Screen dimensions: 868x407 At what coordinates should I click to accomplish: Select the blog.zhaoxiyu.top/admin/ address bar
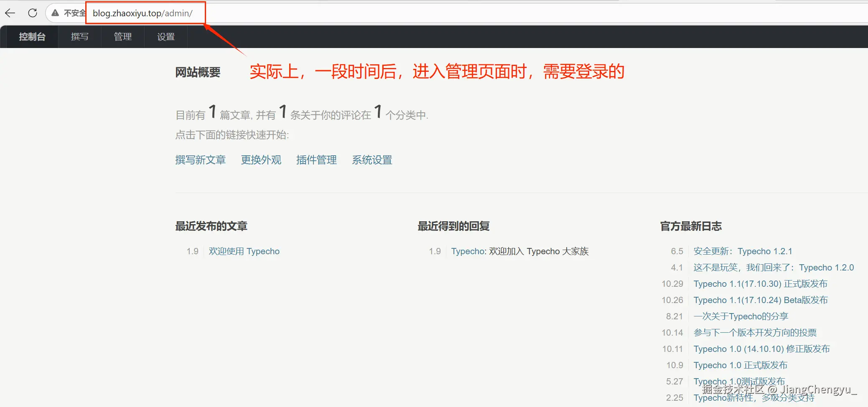click(143, 13)
